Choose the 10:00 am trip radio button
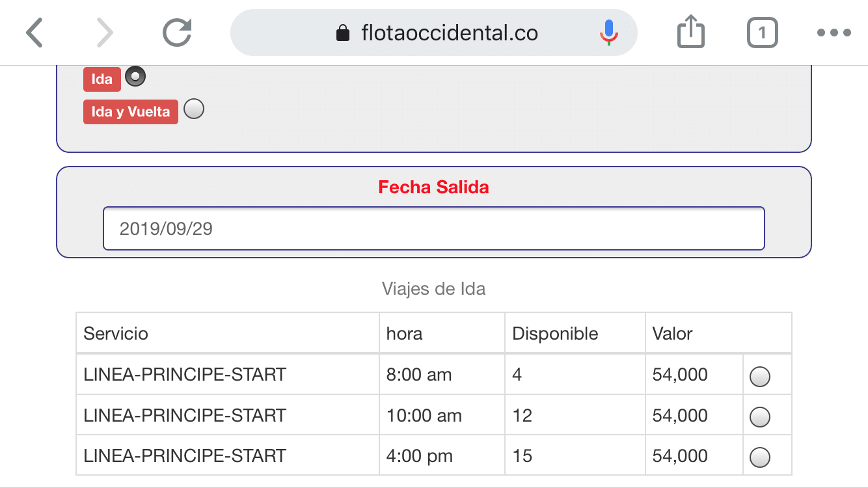This screenshot has height=488, width=868. point(760,416)
